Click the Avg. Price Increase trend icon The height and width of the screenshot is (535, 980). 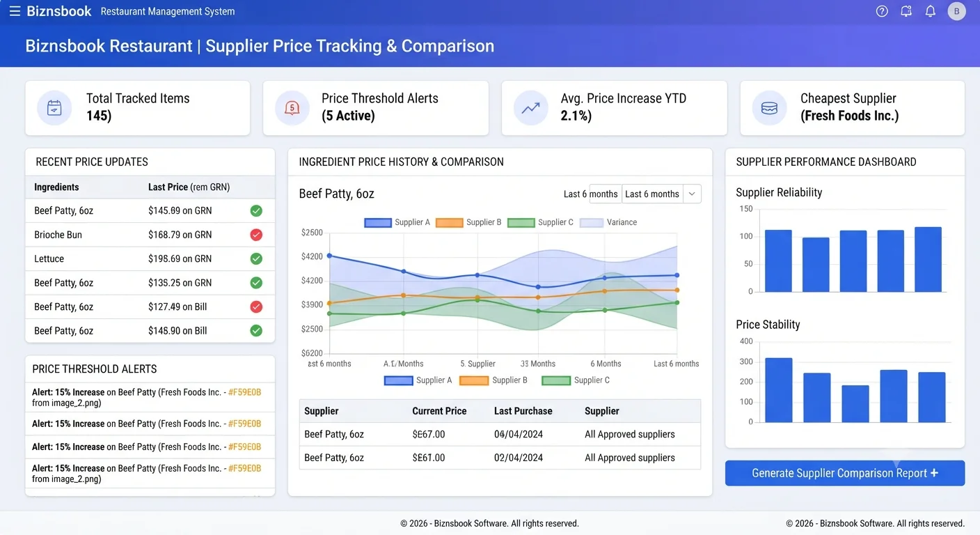[x=531, y=108]
